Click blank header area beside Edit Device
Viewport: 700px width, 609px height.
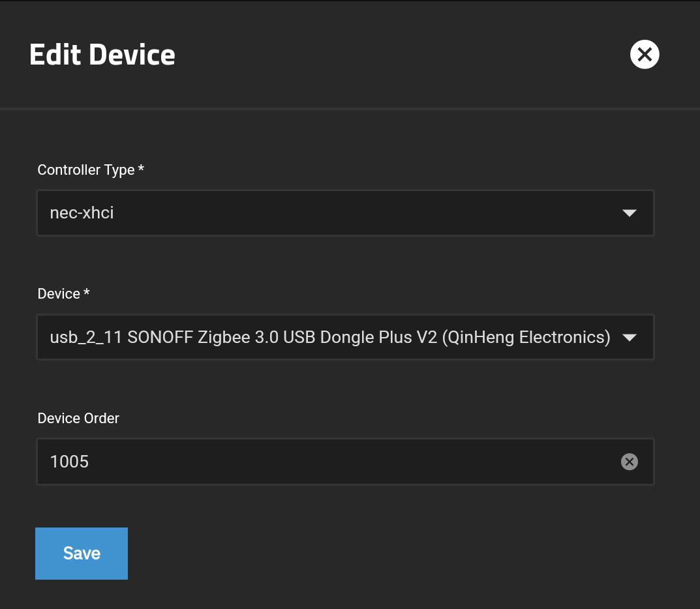pos(391,55)
